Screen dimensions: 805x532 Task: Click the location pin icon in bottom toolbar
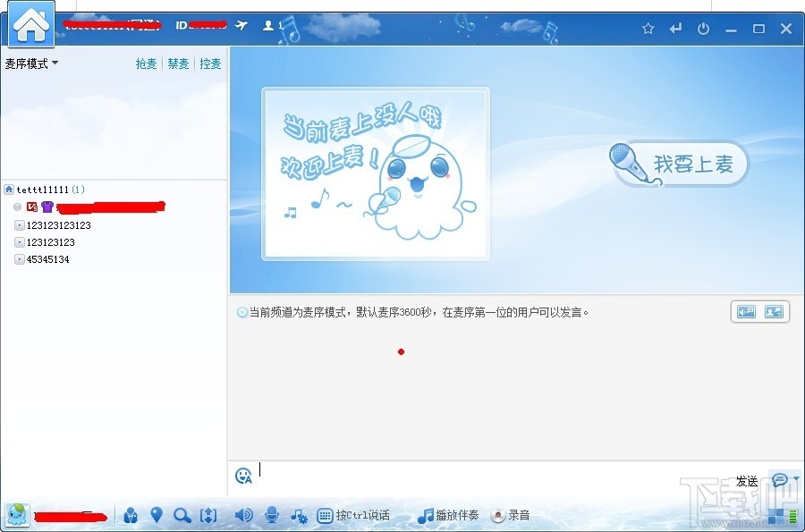coord(157,515)
